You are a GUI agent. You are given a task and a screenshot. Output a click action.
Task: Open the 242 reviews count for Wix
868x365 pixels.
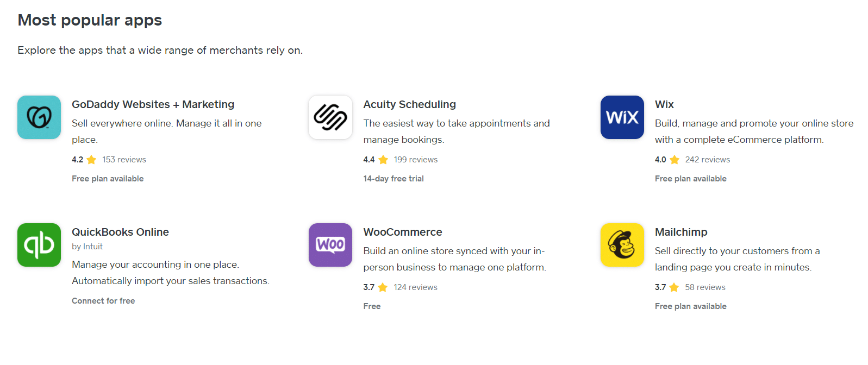708,160
